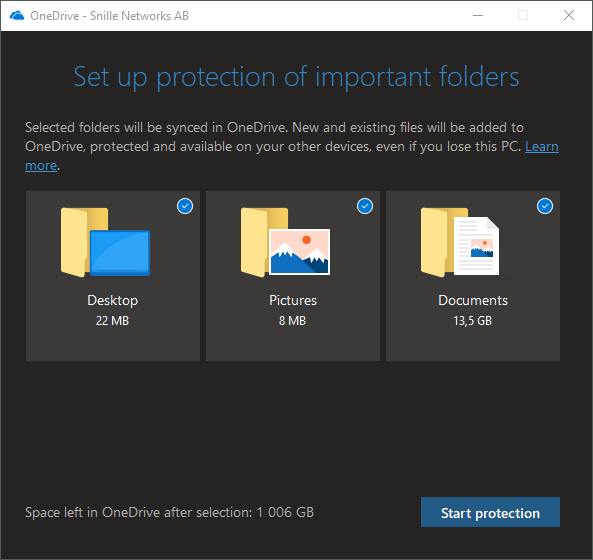Select the Desktop folder name label

point(113,301)
